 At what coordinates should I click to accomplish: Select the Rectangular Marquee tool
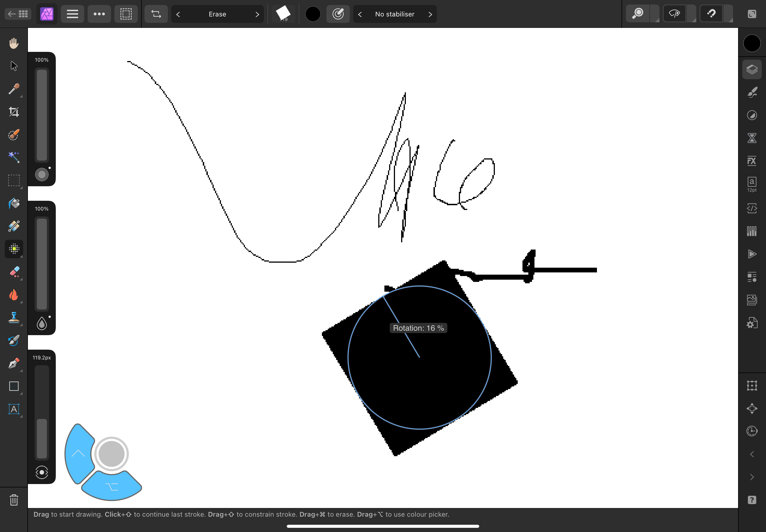pos(14,180)
